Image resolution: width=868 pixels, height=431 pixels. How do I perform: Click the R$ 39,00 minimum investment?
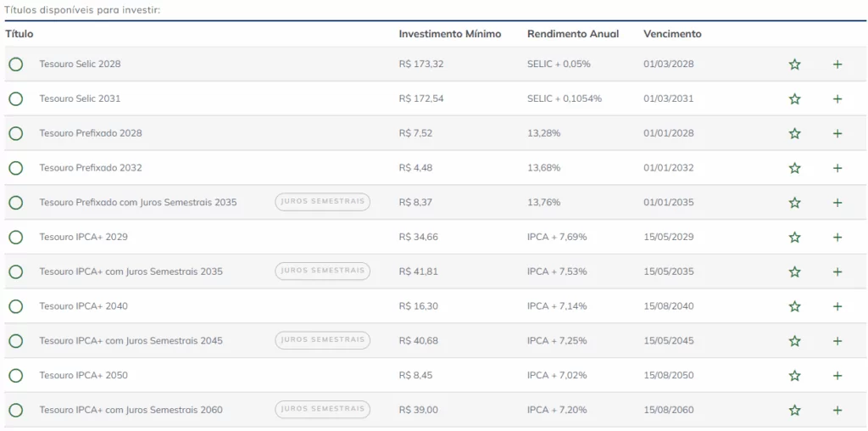click(x=419, y=410)
